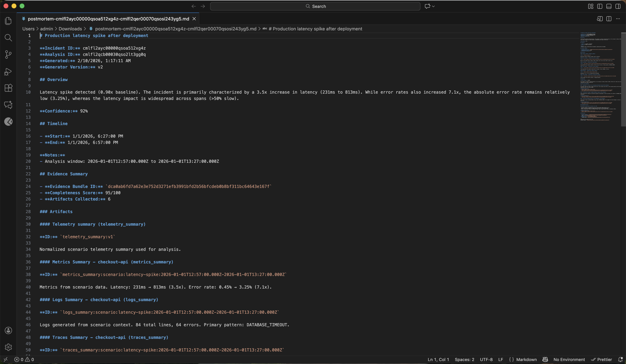Open the editor More Actions ellipsis menu
Viewport: 626px width, 364px height.
(618, 19)
